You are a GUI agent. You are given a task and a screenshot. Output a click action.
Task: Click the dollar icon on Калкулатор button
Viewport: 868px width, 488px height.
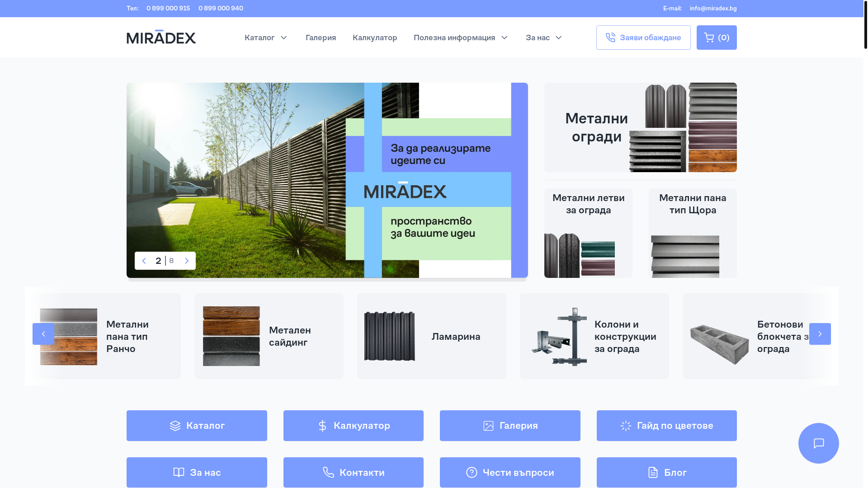click(322, 426)
